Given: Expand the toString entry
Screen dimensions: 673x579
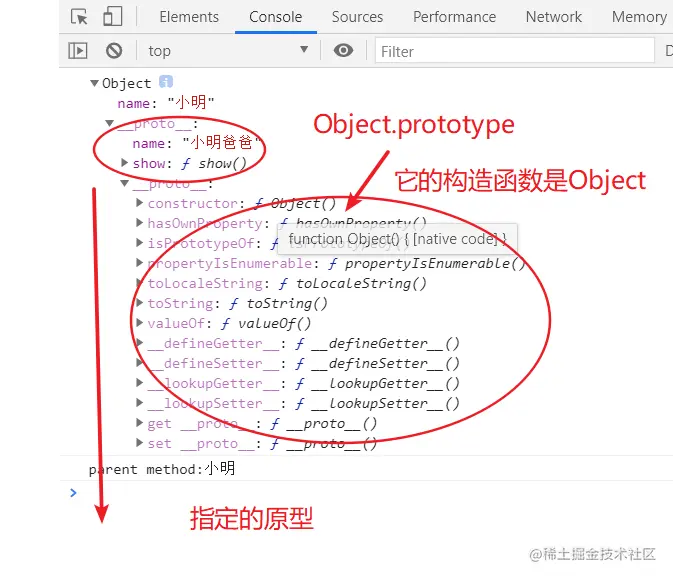Looking at the screenshot, I should tap(139, 303).
